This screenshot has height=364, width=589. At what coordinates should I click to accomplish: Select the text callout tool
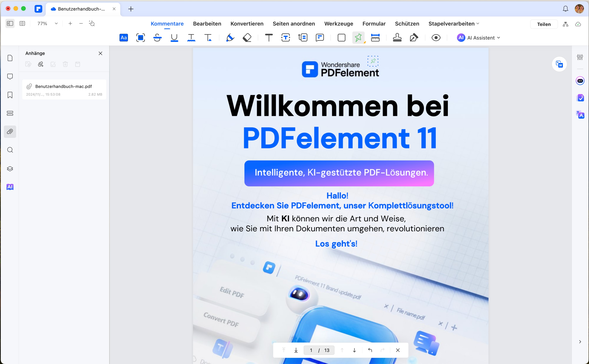303,38
